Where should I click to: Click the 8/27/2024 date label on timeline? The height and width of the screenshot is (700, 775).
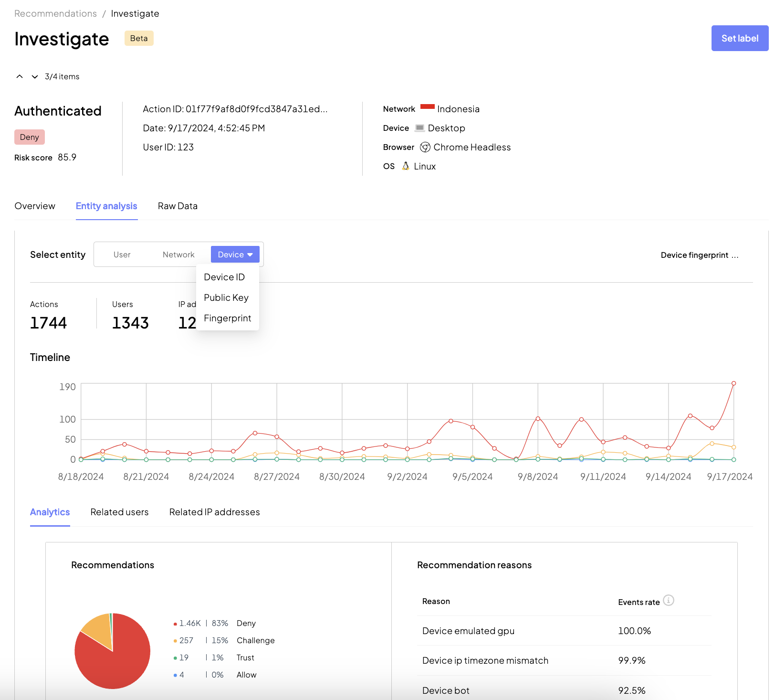(277, 477)
